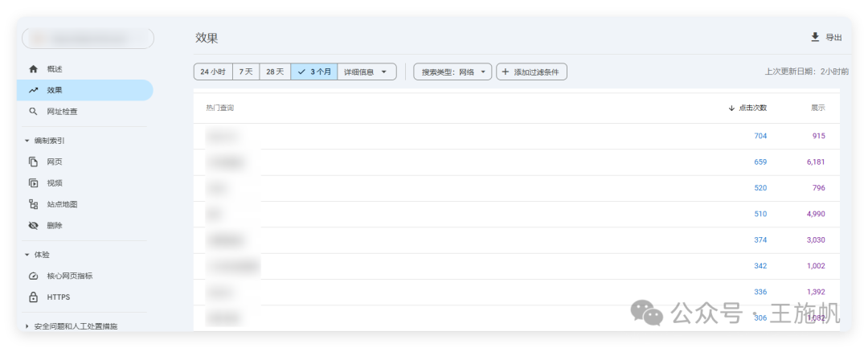Collapse the 编制索引 section
The height and width of the screenshot is (348, 868).
pyautogui.click(x=27, y=141)
